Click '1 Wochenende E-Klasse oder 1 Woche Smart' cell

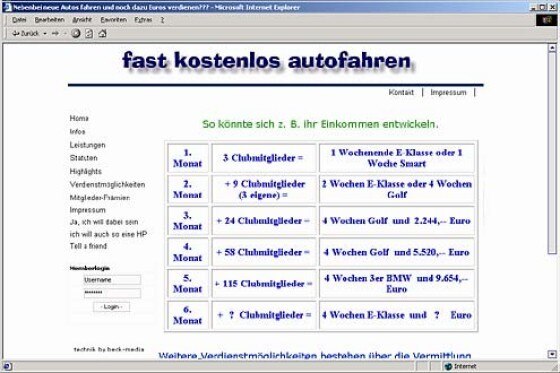(397, 158)
